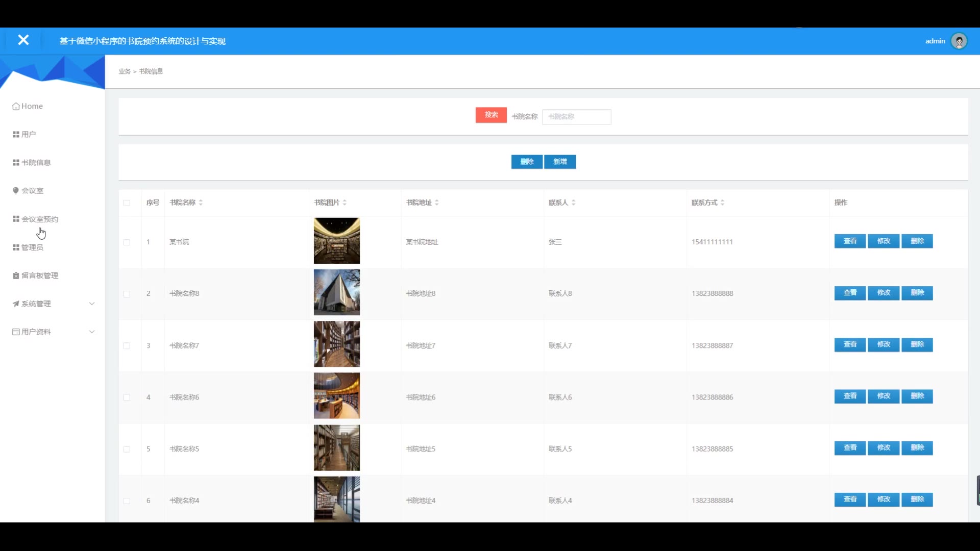Check the row 1 某书院 checkbox

point(127,242)
